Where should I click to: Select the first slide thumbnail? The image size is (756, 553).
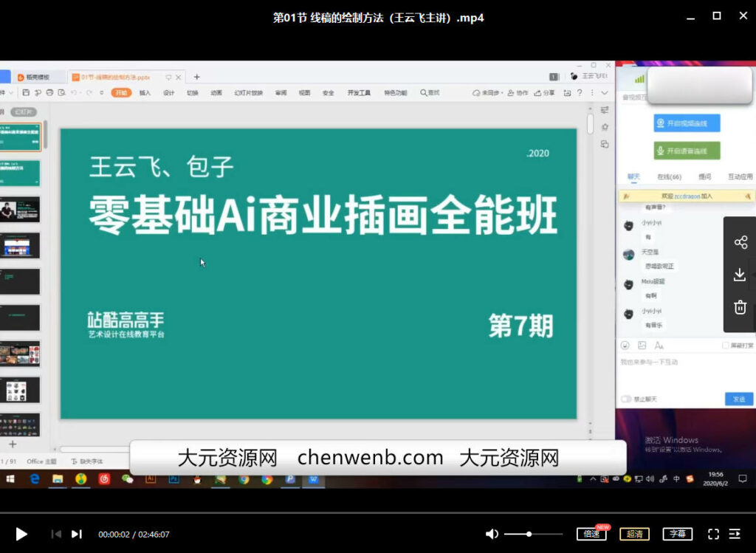point(20,137)
